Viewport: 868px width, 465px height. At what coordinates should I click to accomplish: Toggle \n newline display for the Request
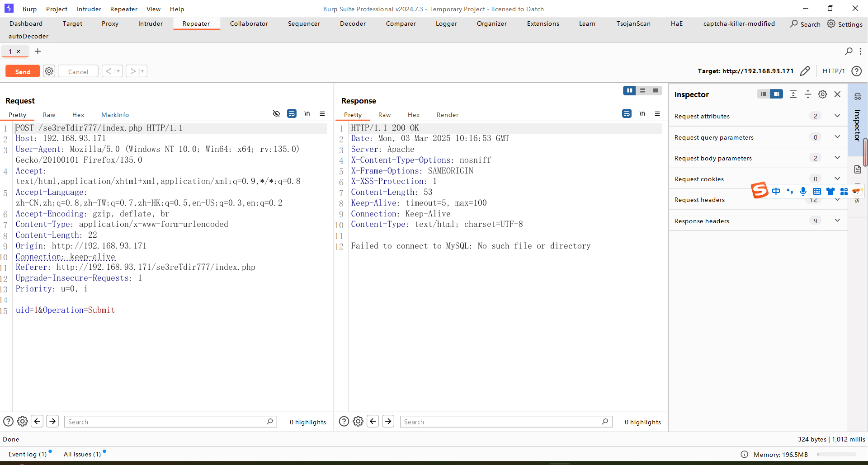pyautogui.click(x=307, y=114)
